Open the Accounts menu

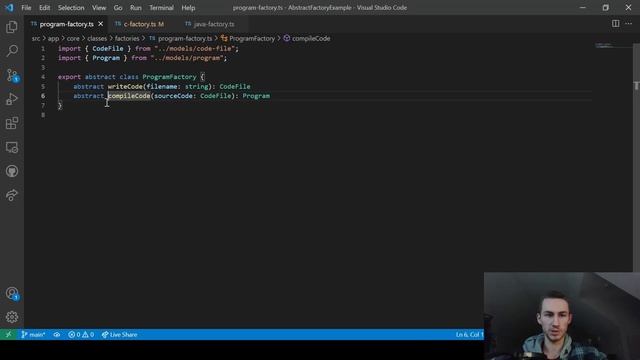point(12,293)
